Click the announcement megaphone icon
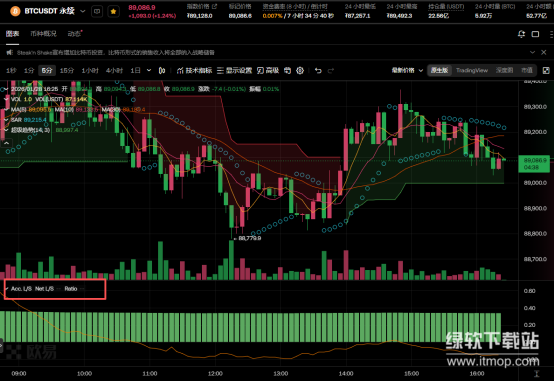The image size is (554, 381). 10,52
